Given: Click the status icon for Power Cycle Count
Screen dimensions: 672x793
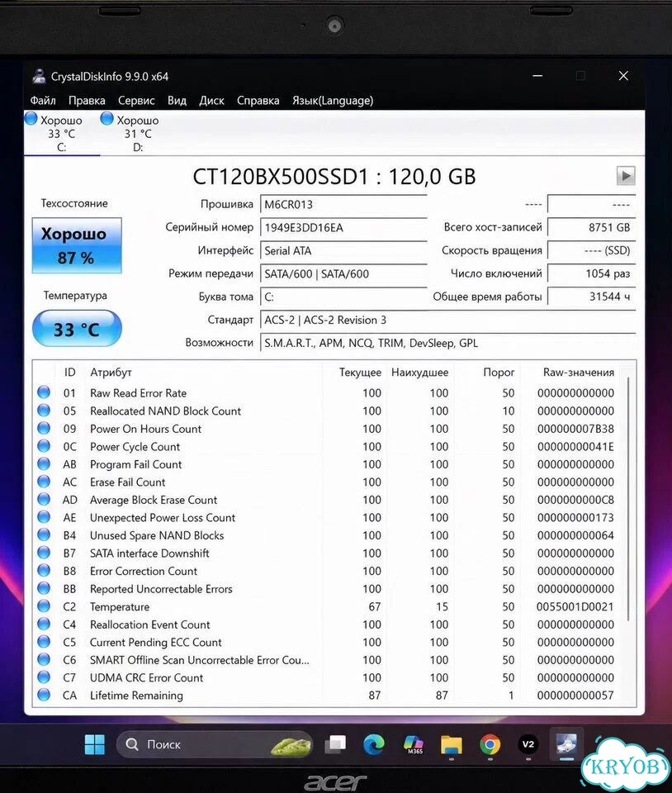Looking at the screenshot, I should [44, 445].
